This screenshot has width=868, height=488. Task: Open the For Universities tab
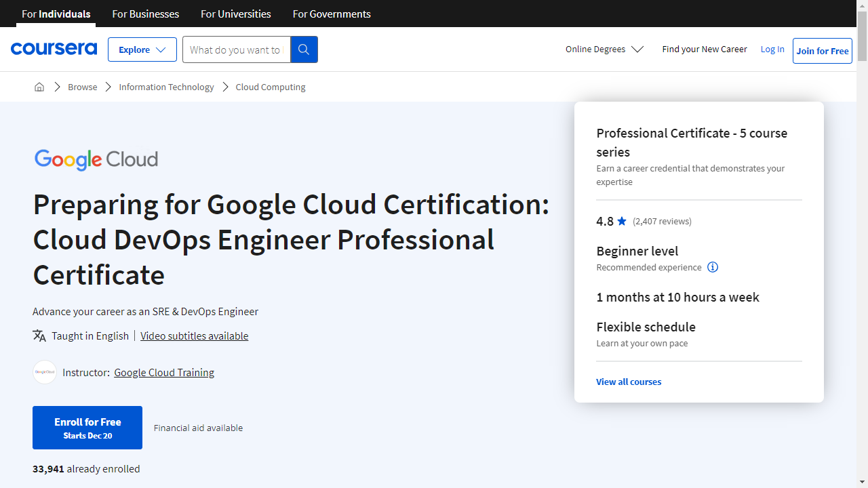[x=236, y=14]
